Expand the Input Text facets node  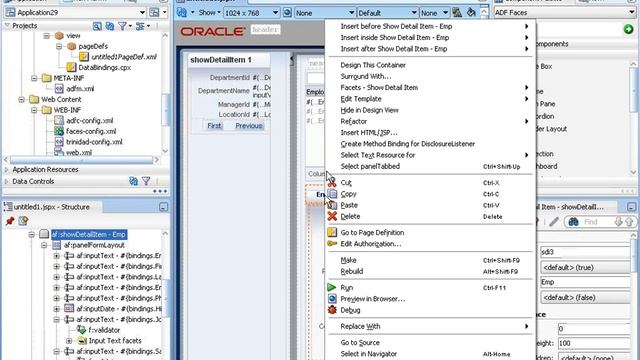point(69,340)
